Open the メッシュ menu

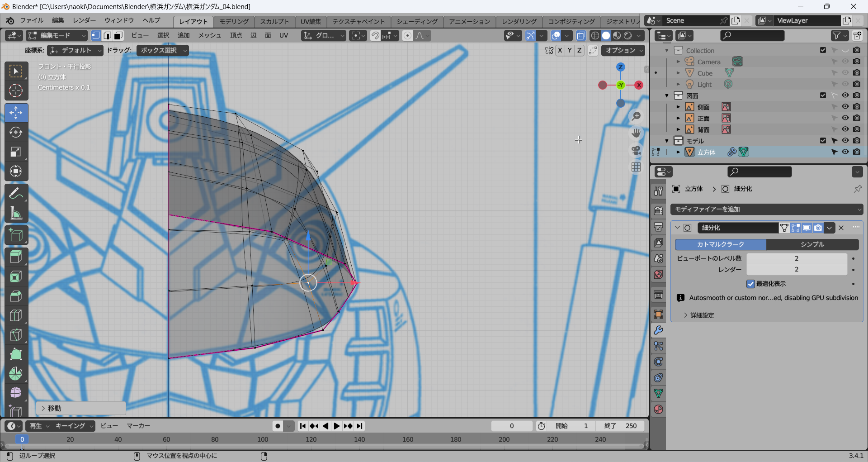[210, 35]
